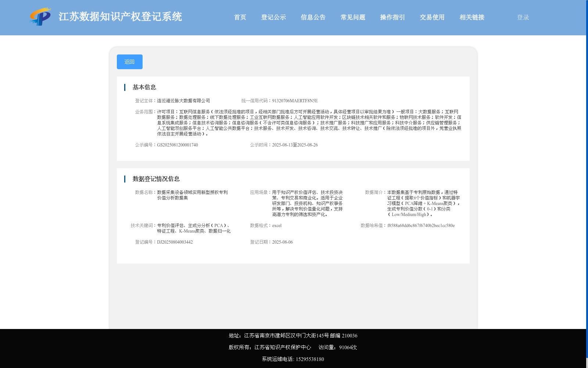Open the 登记公示 menu item

(x=273, y=17)
